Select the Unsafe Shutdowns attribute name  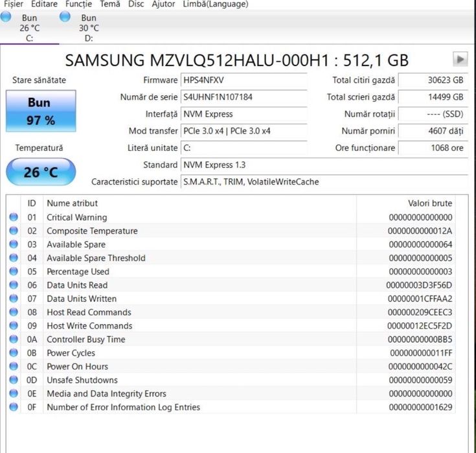pos(82,380)
